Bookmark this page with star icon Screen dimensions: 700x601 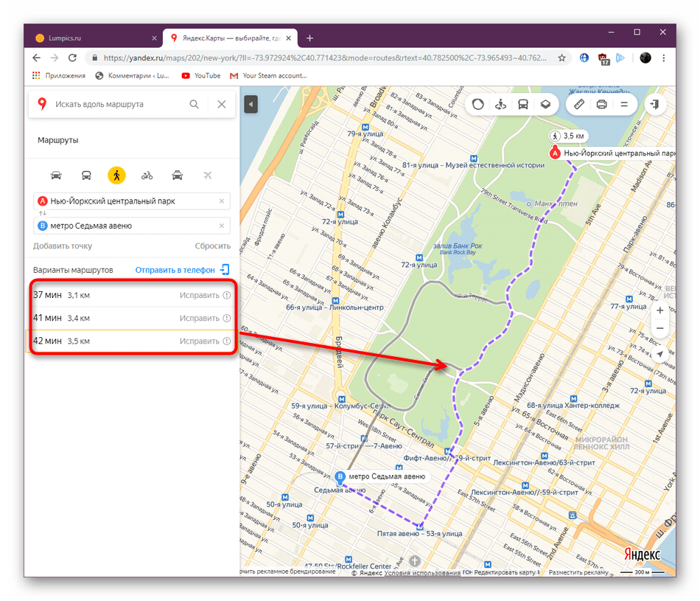tap(561, 58)
